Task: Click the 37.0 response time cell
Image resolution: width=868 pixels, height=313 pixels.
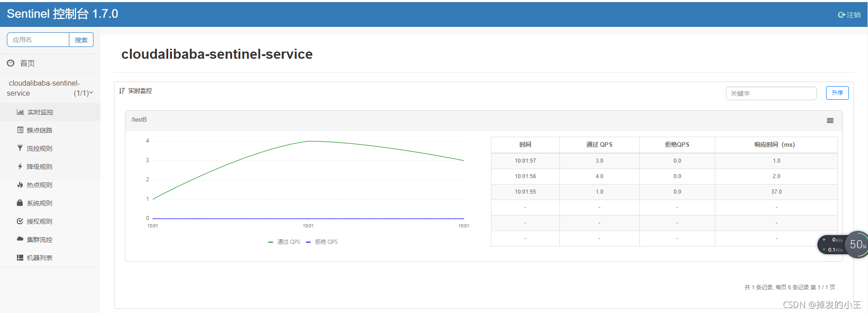Action: pos(776,192)
